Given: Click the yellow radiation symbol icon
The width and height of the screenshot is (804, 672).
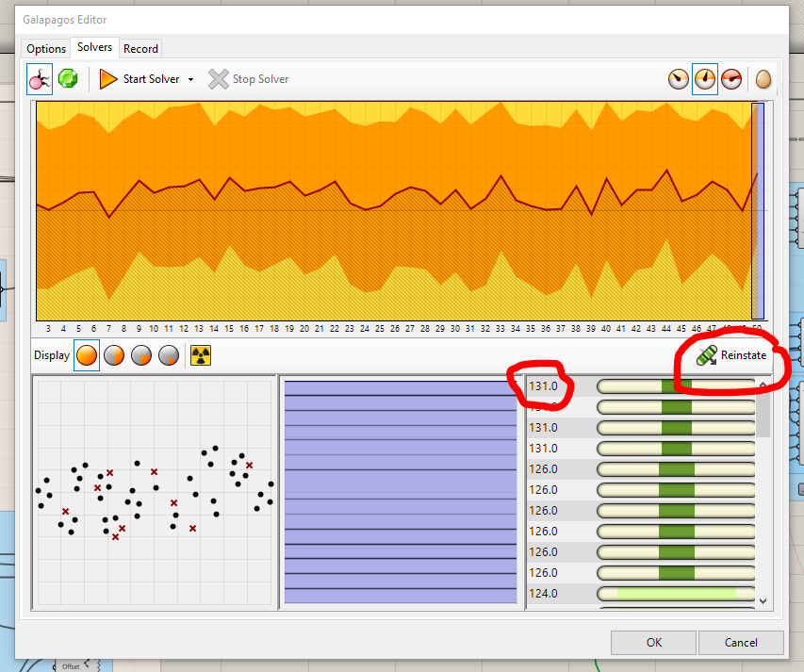Looking at the screenshot, I should 201,355.
